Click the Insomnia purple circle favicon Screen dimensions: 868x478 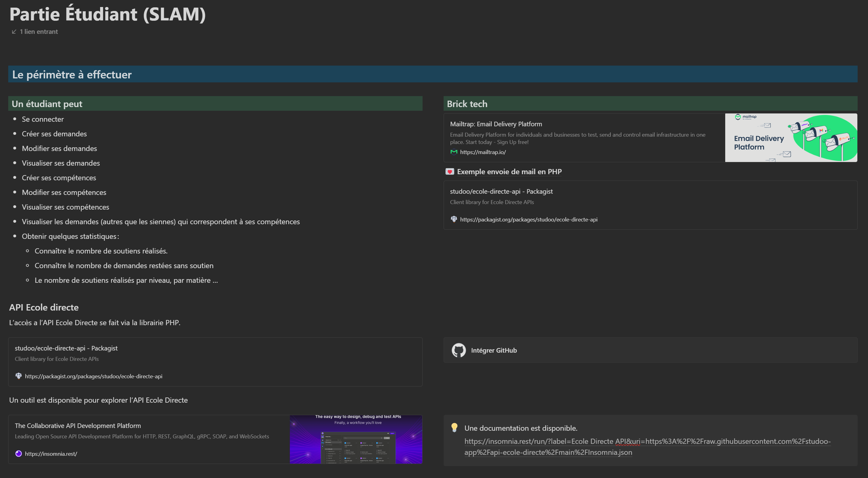pos(19,454)
